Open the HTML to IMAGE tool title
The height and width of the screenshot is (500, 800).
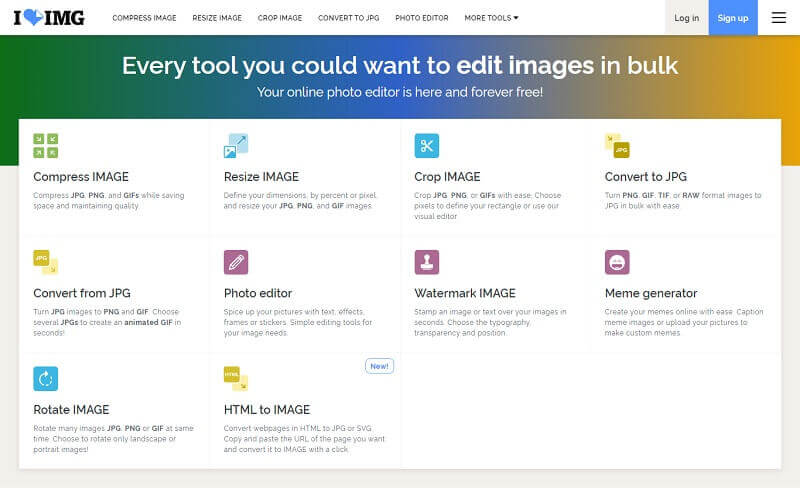point(267,410)
